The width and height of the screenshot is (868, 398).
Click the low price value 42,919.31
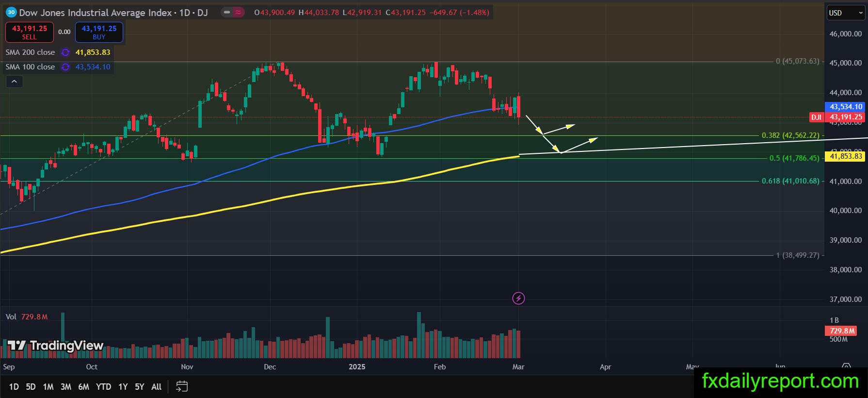[364, 13]
